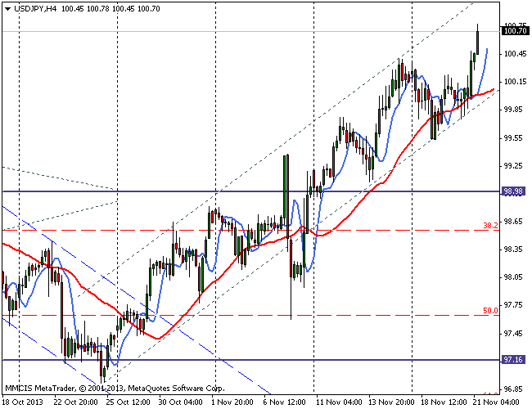This screenshot has width=532, height=409.
Task: Click the latest tall green candlestick at 100.70
Action: pyautogui.click(x=477, y=40)
